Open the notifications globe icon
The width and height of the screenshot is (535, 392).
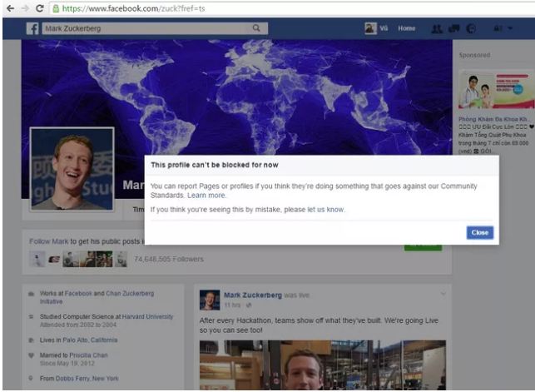(x=471, y=28)
